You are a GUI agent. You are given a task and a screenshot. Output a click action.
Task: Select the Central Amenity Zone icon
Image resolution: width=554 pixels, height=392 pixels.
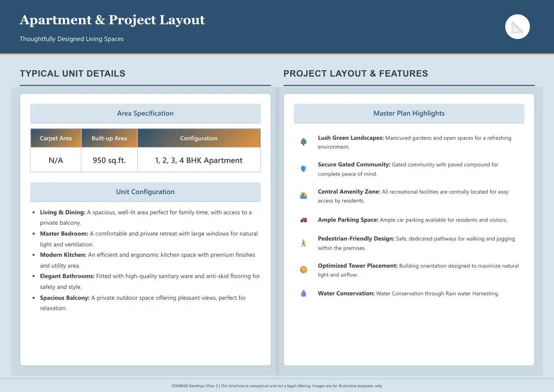pyautogui.click(x=303, y=196)
